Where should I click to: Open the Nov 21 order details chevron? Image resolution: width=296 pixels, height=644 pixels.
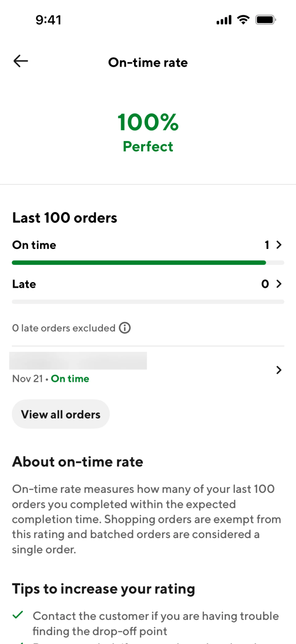pyautogui.click(x=279, y=370)
